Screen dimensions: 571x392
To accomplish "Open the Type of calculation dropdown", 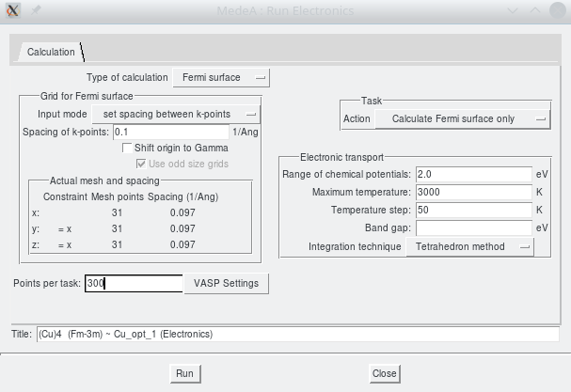I will click(221, 77).
